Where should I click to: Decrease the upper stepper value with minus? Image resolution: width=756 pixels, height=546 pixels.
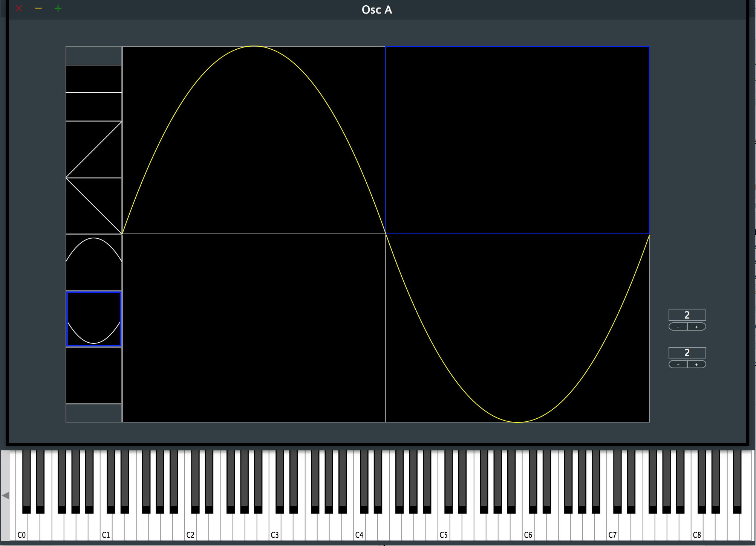pyautogui.click(x=678, y=327)
